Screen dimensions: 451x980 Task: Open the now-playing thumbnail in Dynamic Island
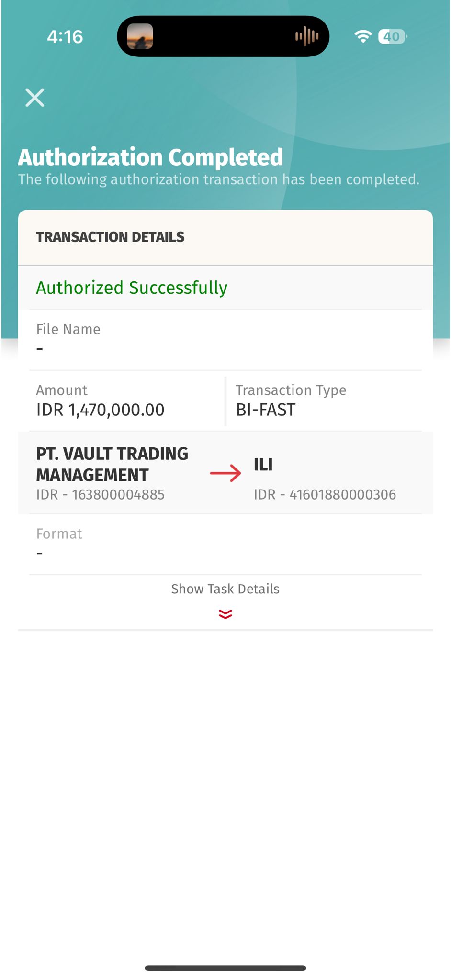click(140, 36)
